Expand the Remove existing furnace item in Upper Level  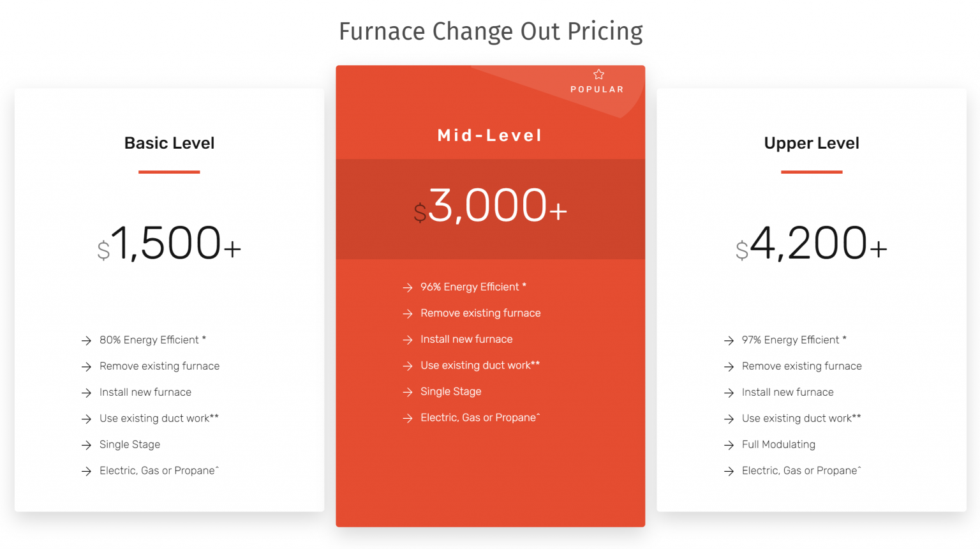click(801, 366)
